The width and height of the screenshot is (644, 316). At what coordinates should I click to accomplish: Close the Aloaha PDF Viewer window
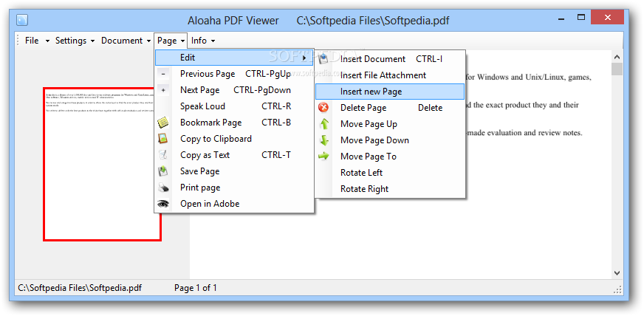click(607, 17)
